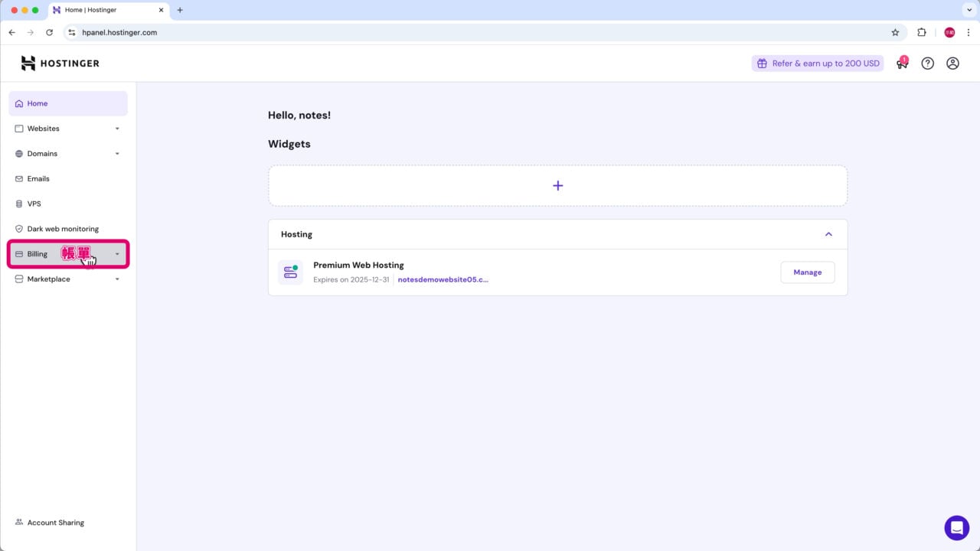This screenshot has height=551, width=980.
Task: Go to VPS in the sidebar
Action: pos(34,204)
